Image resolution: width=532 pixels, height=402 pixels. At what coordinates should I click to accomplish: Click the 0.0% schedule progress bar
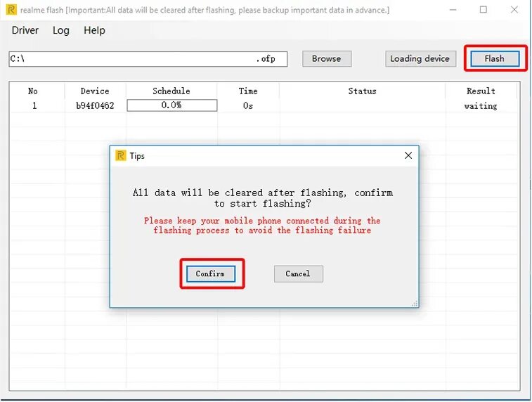(172, 105)
